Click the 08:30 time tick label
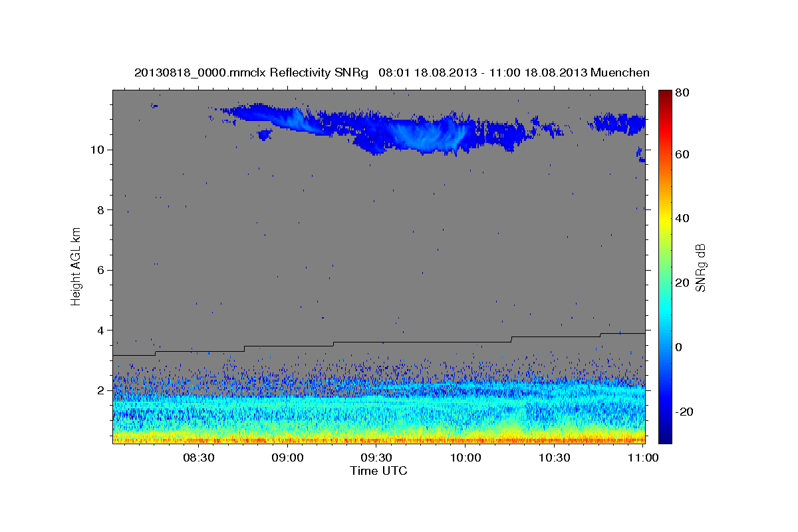Image resolution: width=798 pixels, height=532 pixels. (x=199, y=458)
